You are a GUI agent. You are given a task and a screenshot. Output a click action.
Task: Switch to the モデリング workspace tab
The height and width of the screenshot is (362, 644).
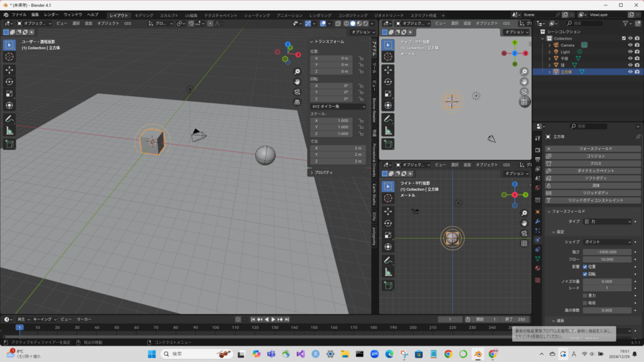click(x=143, y=14)
